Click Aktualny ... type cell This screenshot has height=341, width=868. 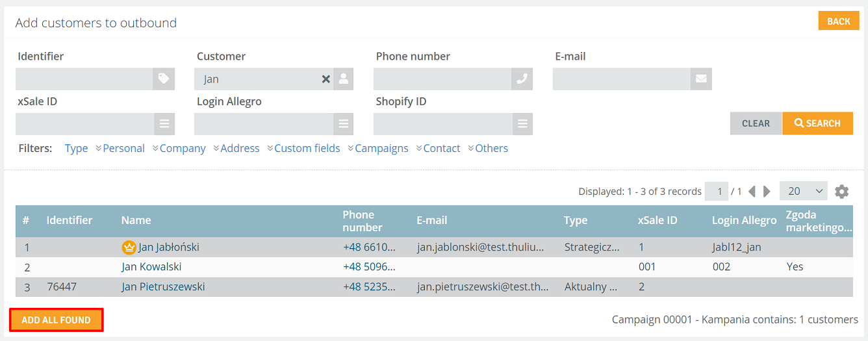[x=591, y=286]
